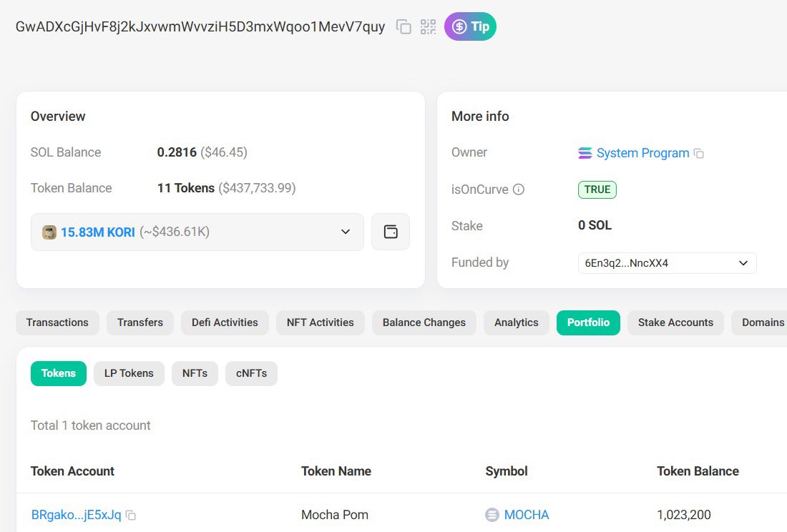This screenshot has width=787, height=532.
Task: Click the TRUE badge for isOnCurve
Action: pos(597,189)
